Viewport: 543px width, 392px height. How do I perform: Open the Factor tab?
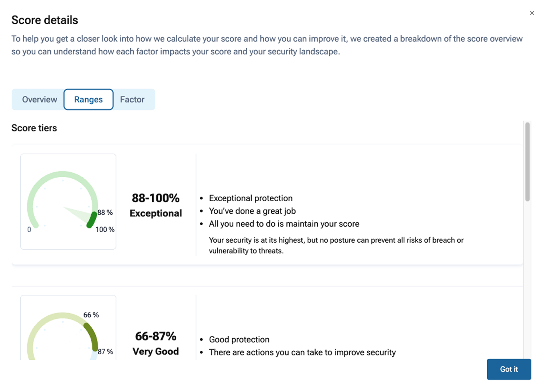point(132,99)
